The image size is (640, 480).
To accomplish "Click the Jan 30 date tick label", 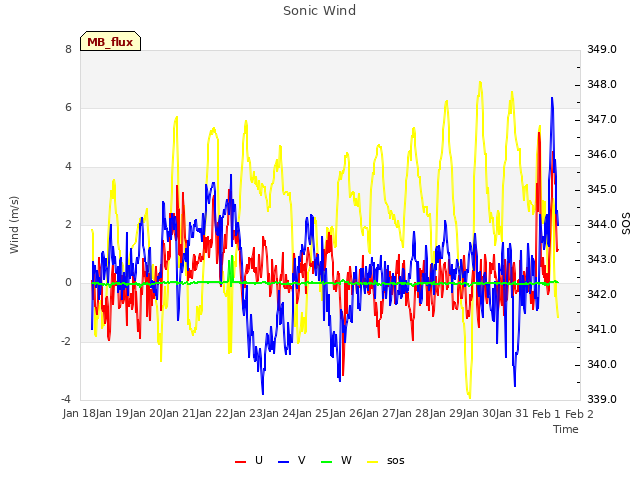I will click(479, 414).
